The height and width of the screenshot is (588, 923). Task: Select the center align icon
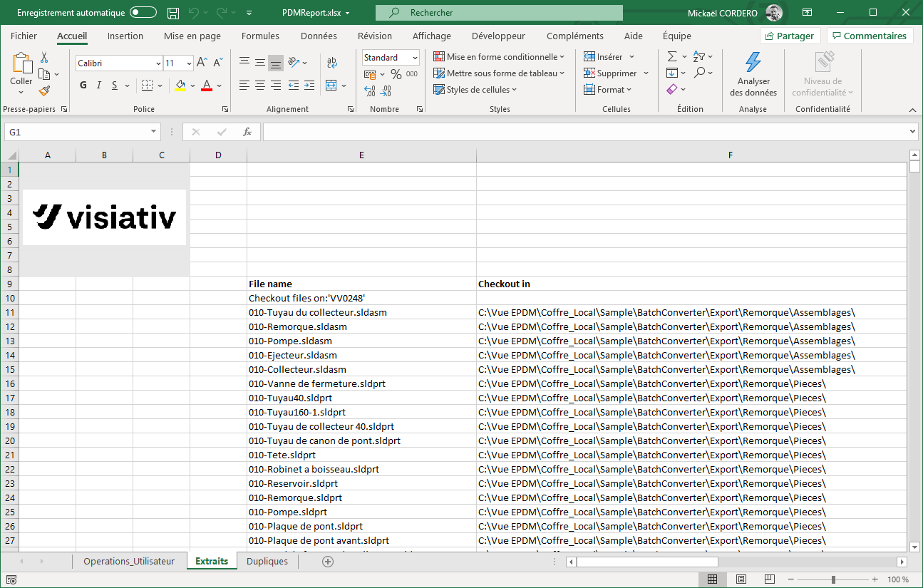click(x=260, y=86)
